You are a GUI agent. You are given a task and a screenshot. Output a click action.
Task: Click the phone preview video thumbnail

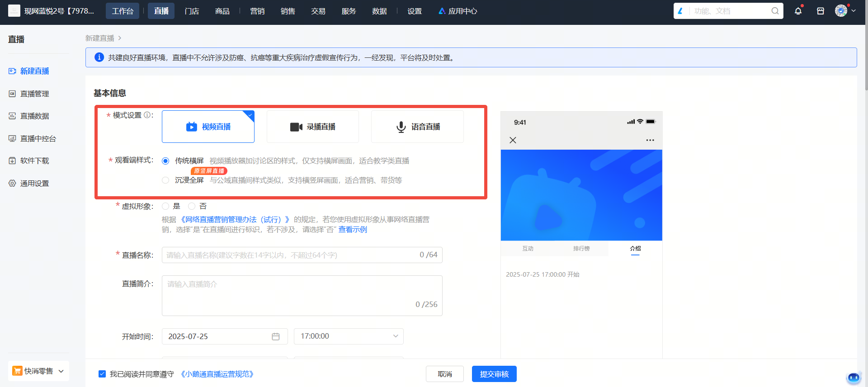[581, 195]
